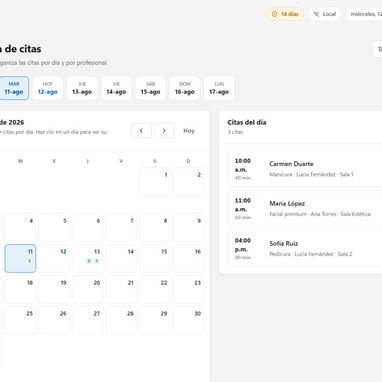Go to next month with right chevron
This screenshot has height=382, width=382.
(x=164, y=131)
